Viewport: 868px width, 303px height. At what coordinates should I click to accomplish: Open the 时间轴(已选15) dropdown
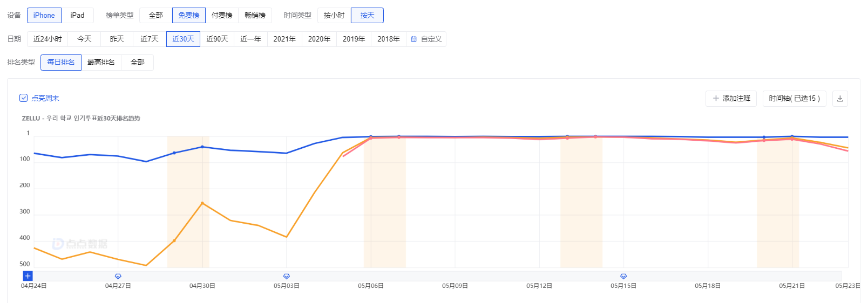coord(794,99)
